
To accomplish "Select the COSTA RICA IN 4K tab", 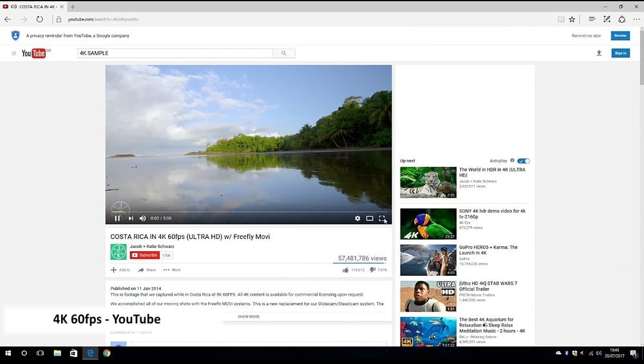I will 33,6.
